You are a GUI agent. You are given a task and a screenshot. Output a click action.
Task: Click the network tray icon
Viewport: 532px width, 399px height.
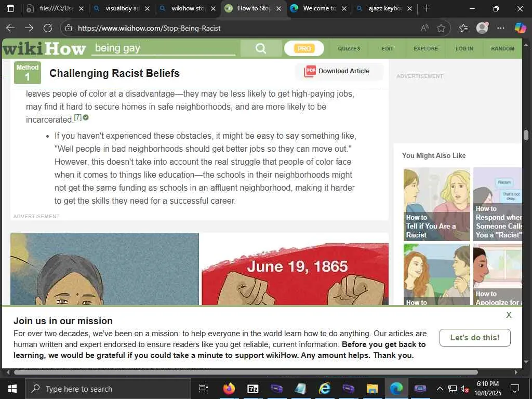pos(453,389)
